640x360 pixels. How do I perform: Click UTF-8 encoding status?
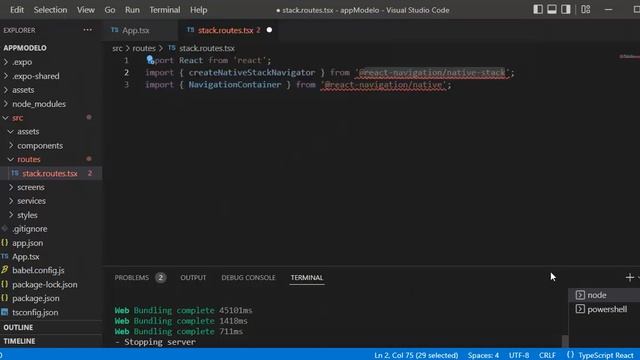tap(519, 355)
